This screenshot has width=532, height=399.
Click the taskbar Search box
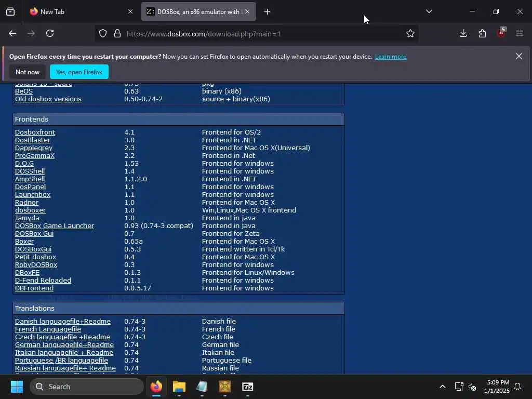coord(87,387)
